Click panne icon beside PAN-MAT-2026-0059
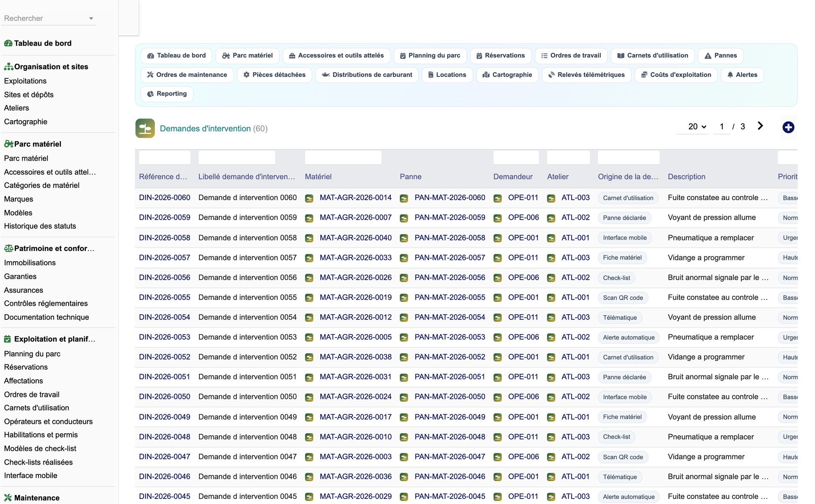The image size is (815, 504). tap(404, 218)
